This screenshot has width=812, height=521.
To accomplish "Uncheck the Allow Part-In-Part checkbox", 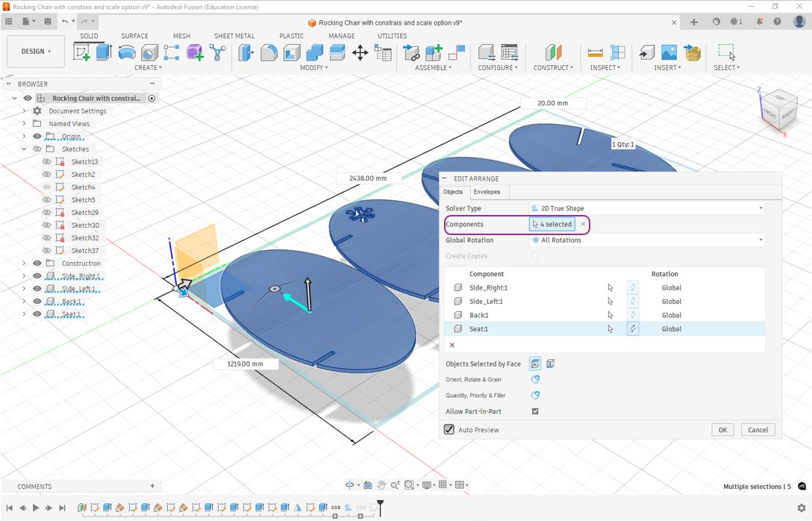I will 535,411.
